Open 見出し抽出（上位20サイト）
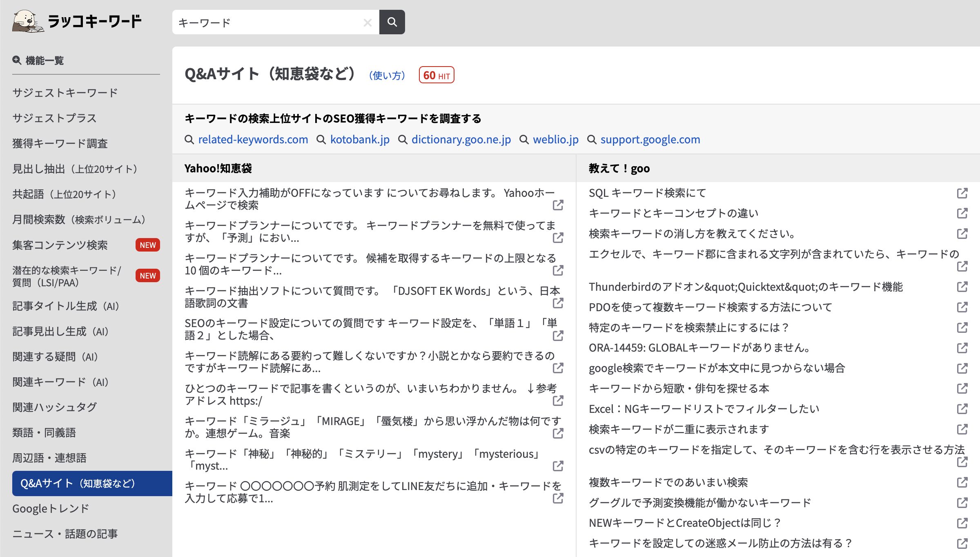 77,169
